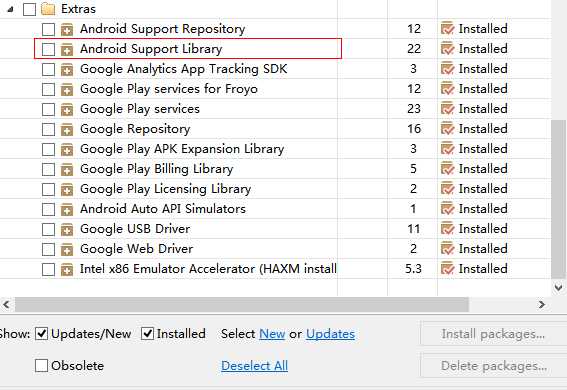Uncheck the Updates/New filter checkbox
567x390 pixels.
coord(41,334)
